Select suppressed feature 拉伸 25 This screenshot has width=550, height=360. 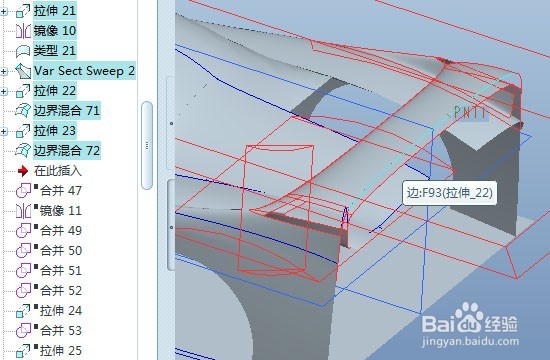click(x=61, y=351)
